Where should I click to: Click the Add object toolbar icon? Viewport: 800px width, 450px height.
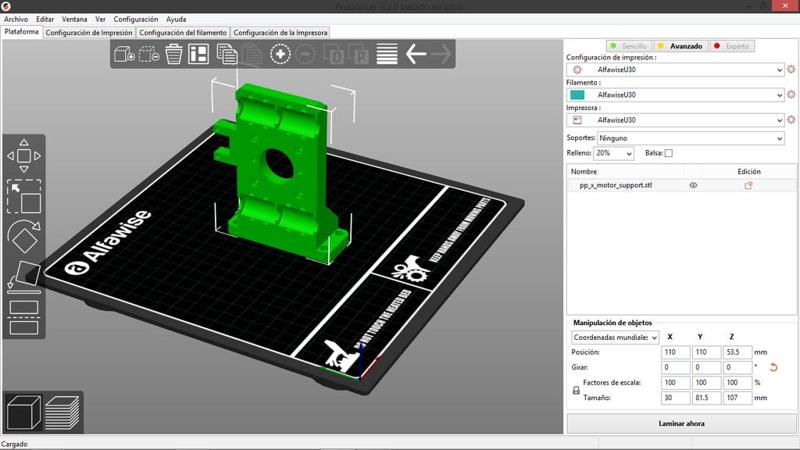124,54
